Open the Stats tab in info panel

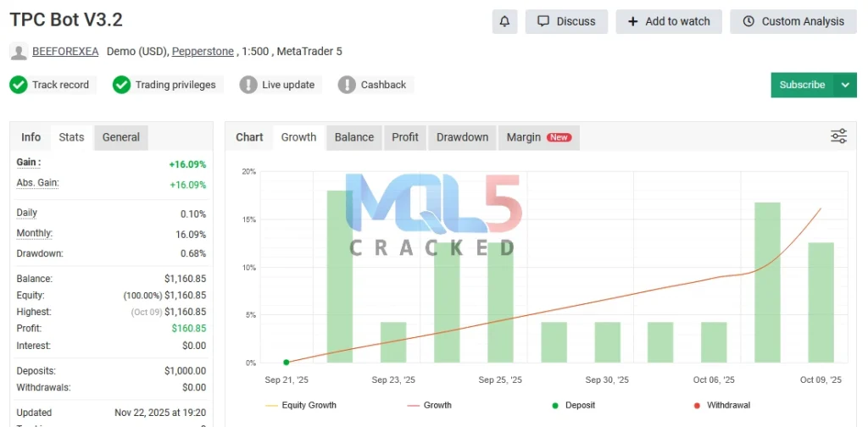(x=71, y=137)
